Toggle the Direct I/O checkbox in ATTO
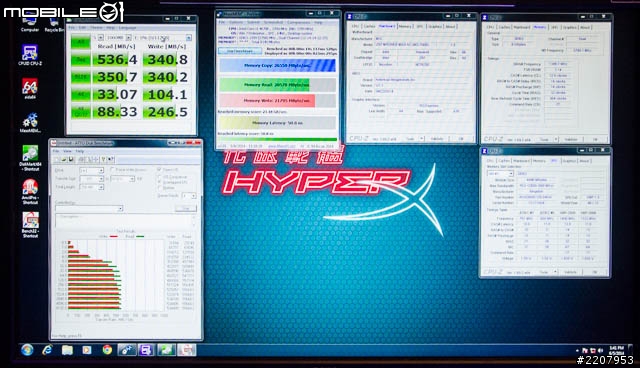640x368 pixels. point(167,170)
